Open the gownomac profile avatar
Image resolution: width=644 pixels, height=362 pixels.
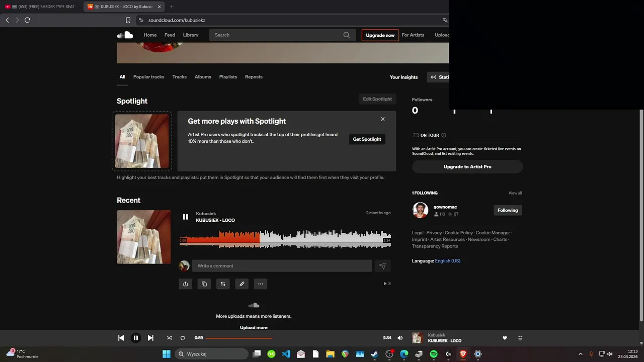click(x=420, y=210)
